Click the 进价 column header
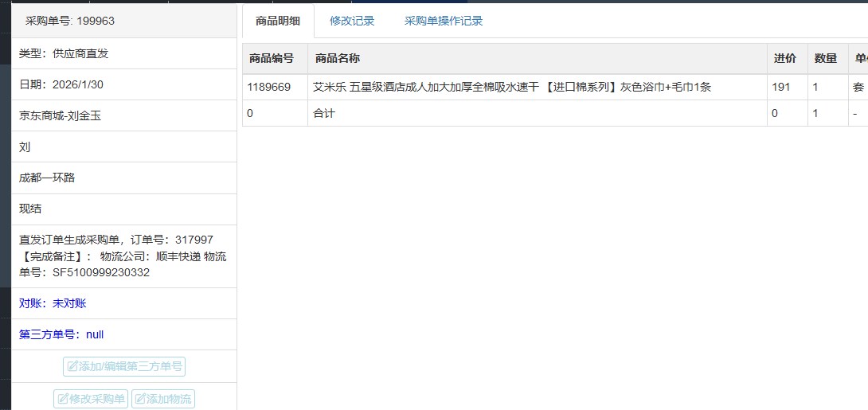Viewport: 868px width, 410px height. [784, 59]
